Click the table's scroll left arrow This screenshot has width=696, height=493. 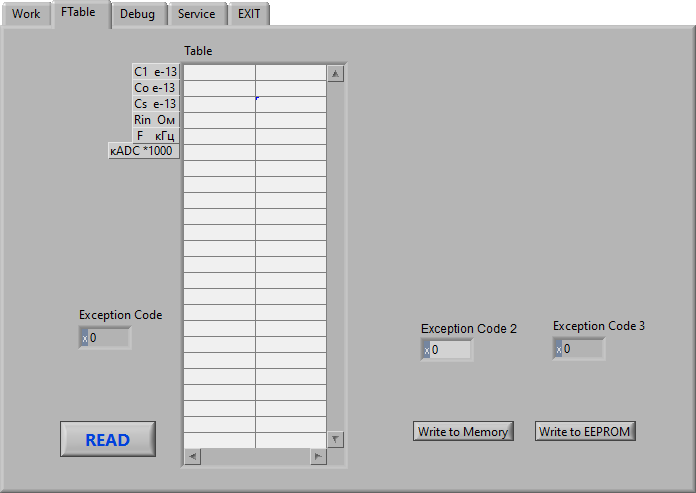[191, 457]
